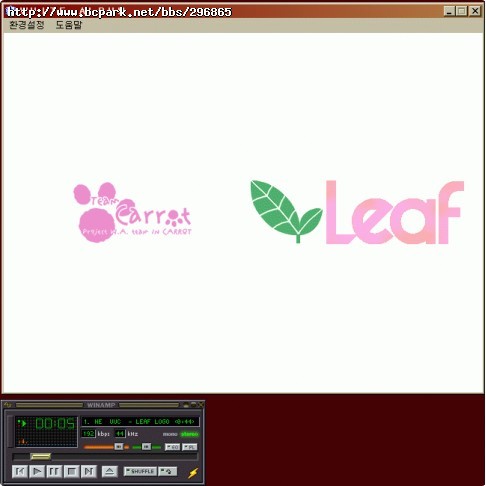The width and height of the screenshot is (486, 486).
Task: Click the Winamp volume slider handle
Action: click(119, 447)
